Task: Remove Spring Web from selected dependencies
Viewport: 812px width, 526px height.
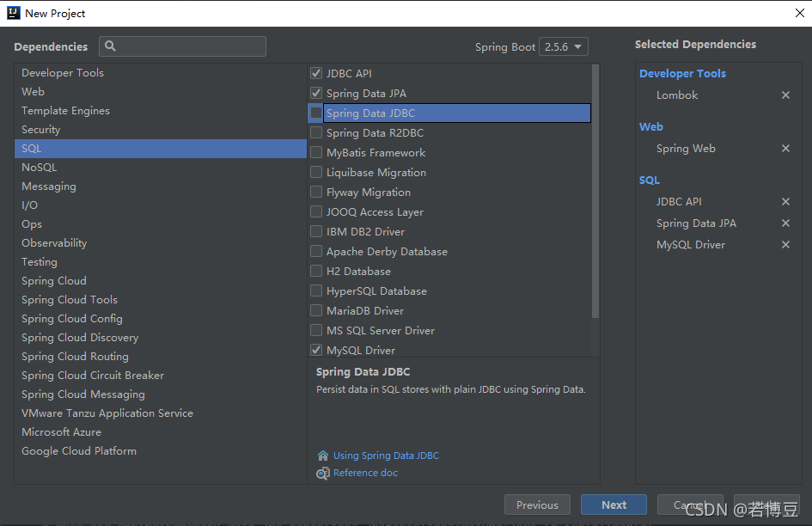Action: pyautogui.click(x=785, y=148)
